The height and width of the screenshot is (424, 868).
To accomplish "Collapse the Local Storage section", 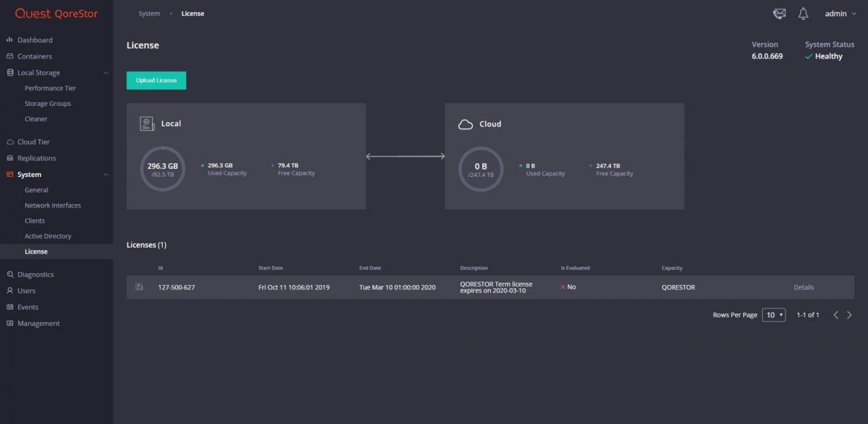I will [x=106, y=73].
